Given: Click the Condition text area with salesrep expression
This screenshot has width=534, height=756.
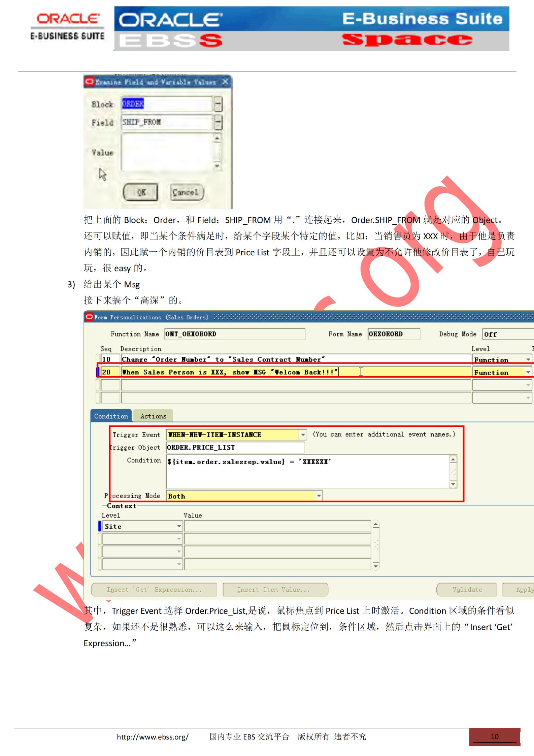Looking at the screenshot, I should pyautogui.click(x=308, y=471).
